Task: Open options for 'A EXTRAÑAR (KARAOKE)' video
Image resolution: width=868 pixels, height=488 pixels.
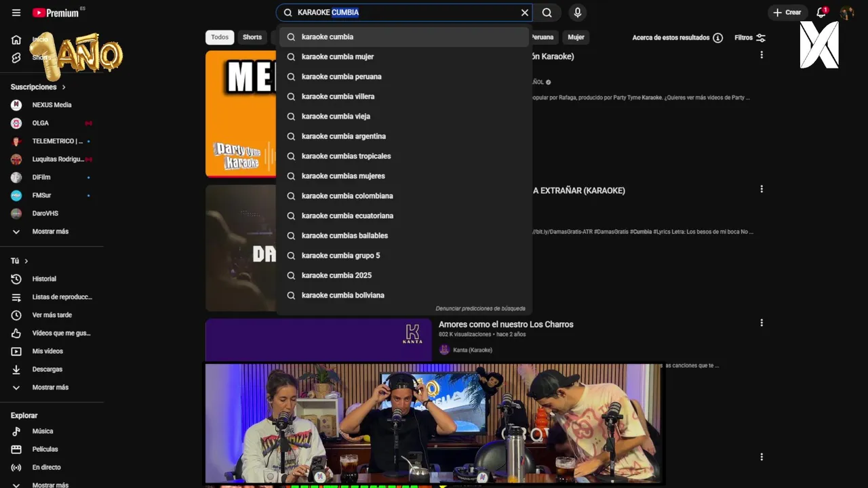Action: [762, 189]
